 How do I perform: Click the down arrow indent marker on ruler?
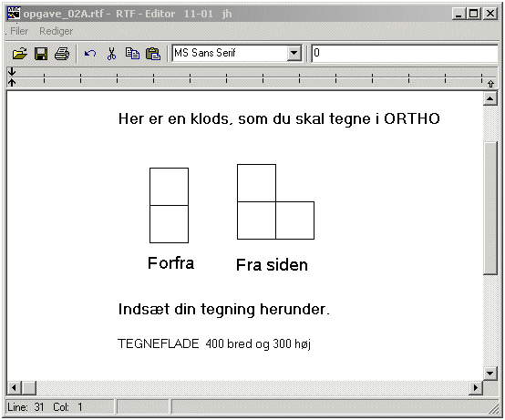point(12,71)
